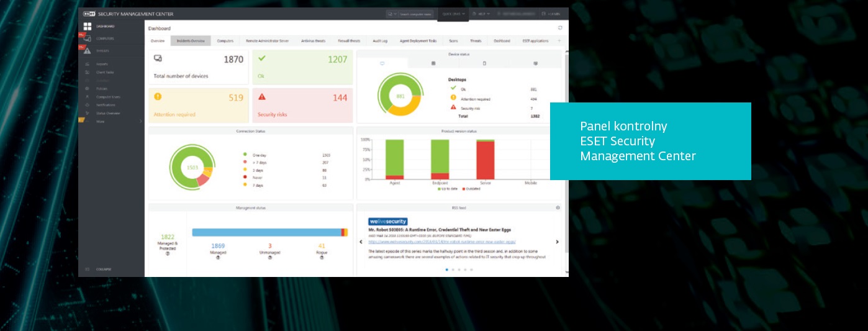Switch to the Antivirus threats tab

point(314,41)
